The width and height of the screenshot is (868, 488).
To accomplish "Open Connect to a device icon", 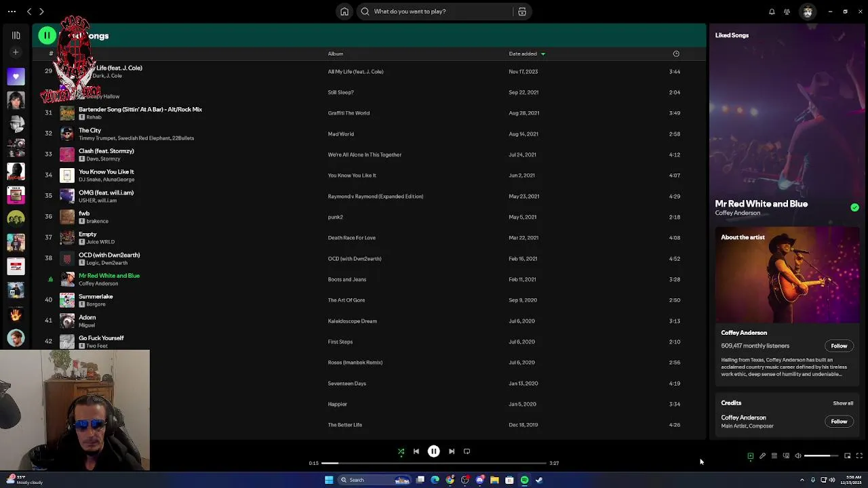I will tap(786, 456).
